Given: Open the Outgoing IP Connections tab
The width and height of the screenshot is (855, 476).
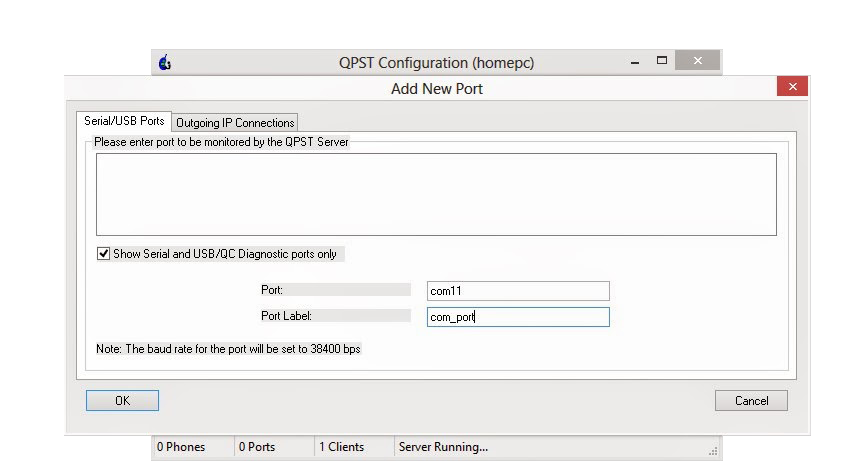Looking at the screenshot, I should (x=235, y=123).
